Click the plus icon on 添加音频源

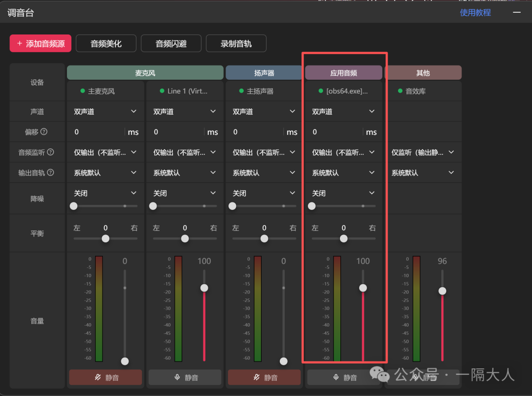coord(18,43)
